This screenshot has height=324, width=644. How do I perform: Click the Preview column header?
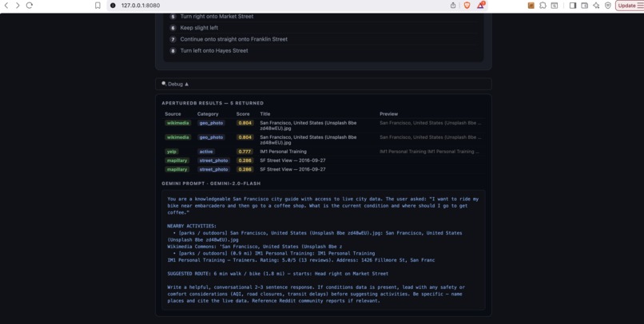388,114
